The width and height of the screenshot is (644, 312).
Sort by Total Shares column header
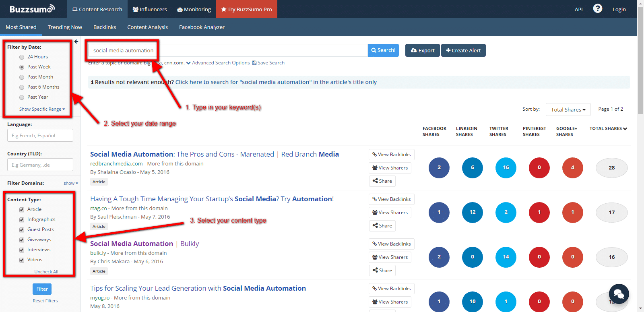608,128
